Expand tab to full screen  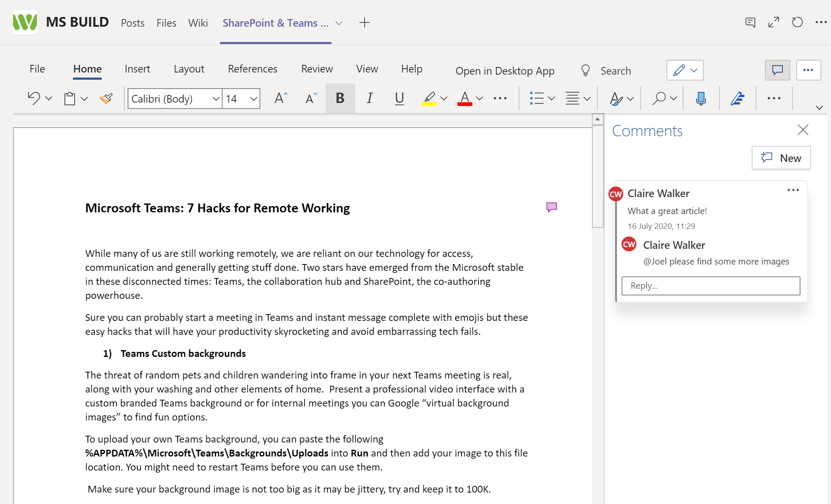pyautogui.click(x=774, y=22)
